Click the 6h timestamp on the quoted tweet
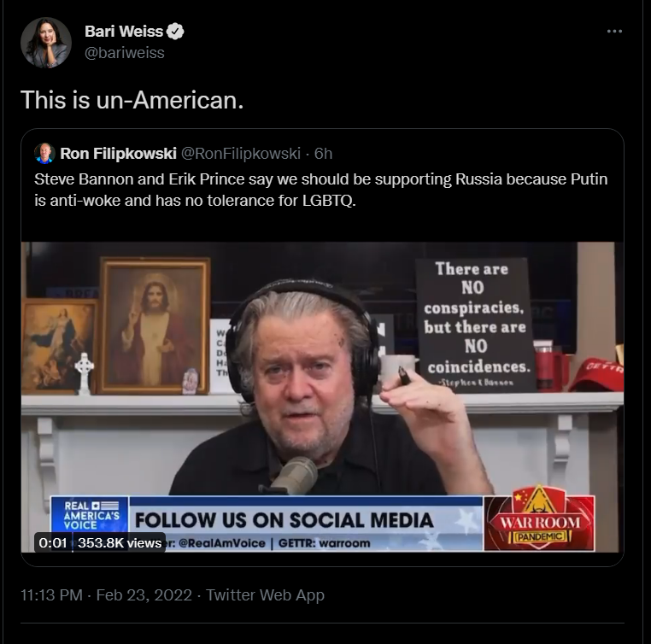651x644 pixels. click(324, 154)
